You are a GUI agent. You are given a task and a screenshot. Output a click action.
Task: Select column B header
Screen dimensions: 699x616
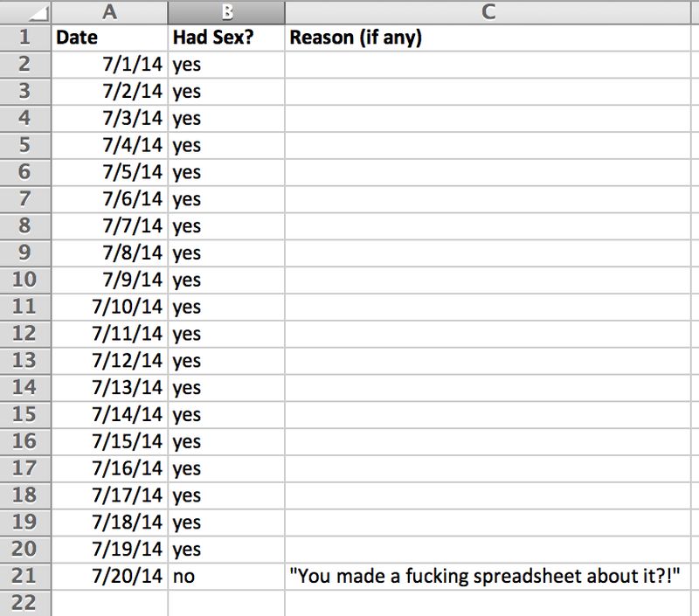[225, 13]
